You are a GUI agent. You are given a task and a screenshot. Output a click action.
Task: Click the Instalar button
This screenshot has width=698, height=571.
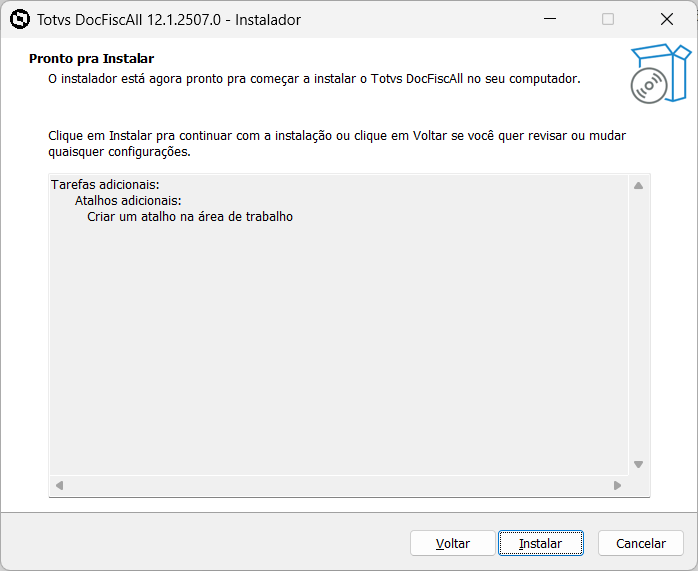tap(540, 543)
